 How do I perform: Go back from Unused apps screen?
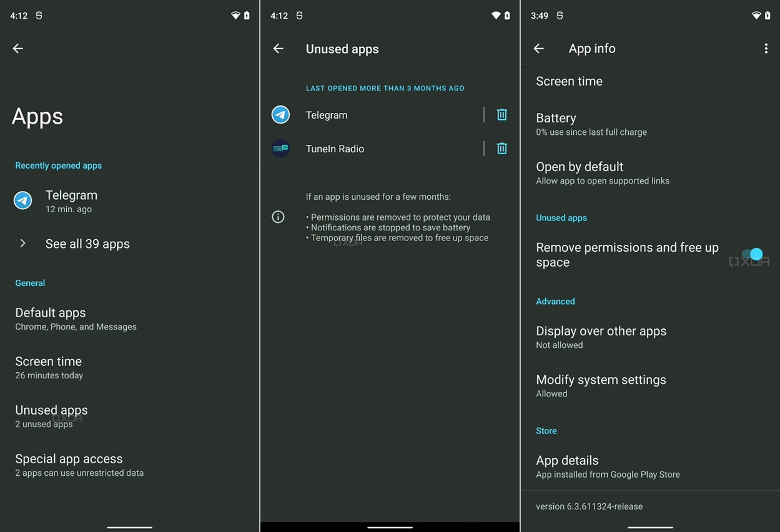click(279, 49)
